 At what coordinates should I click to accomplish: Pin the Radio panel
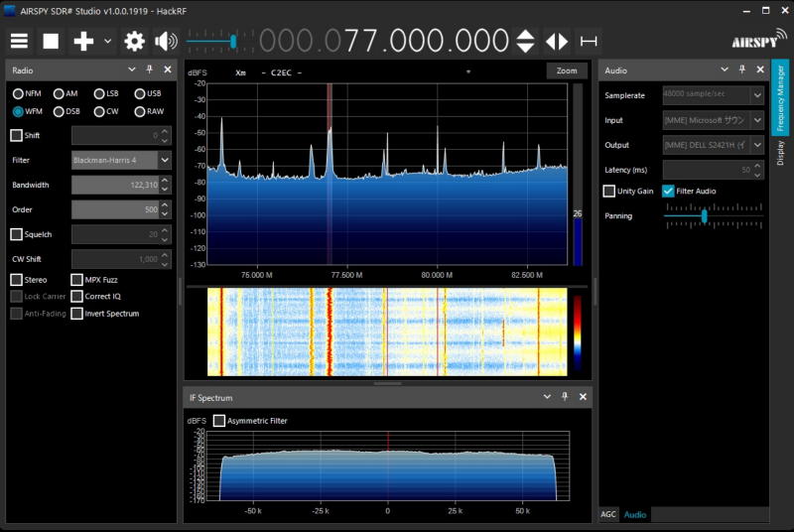coord(150,69)
